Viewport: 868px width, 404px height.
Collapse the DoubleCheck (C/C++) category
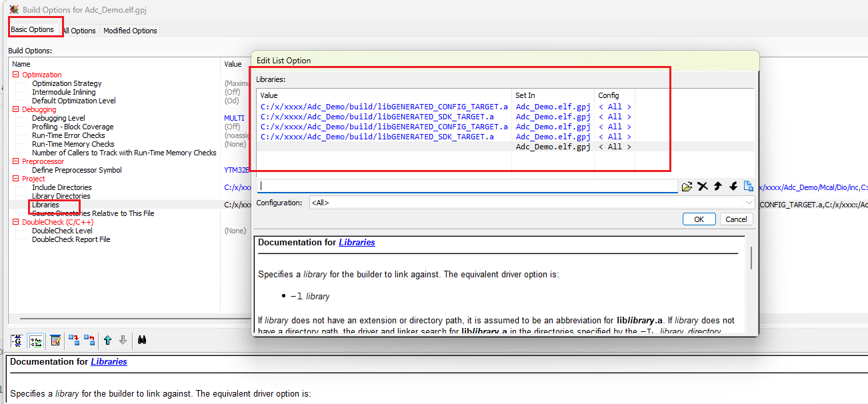point(16,222)
